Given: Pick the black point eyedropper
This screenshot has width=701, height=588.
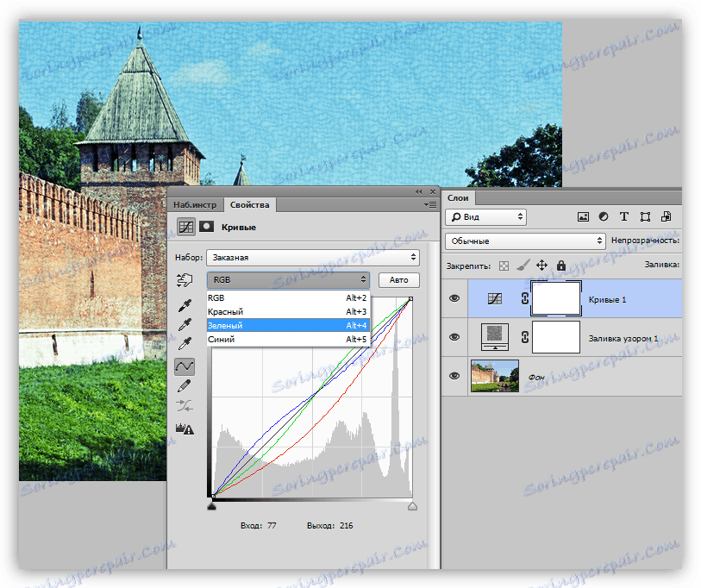Looking at the screenshot, I should (x=185, y=305).
